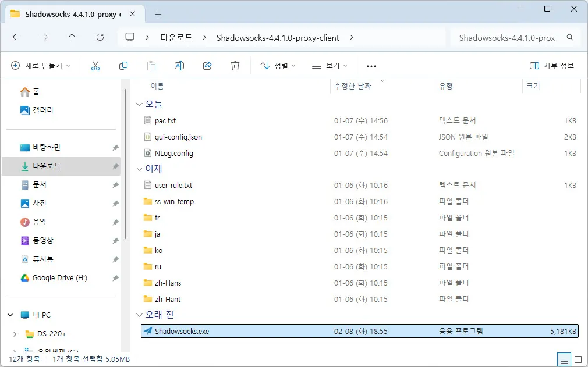Expand the DS-220+ tree node
588x367 pixels.
click(15, 334)
